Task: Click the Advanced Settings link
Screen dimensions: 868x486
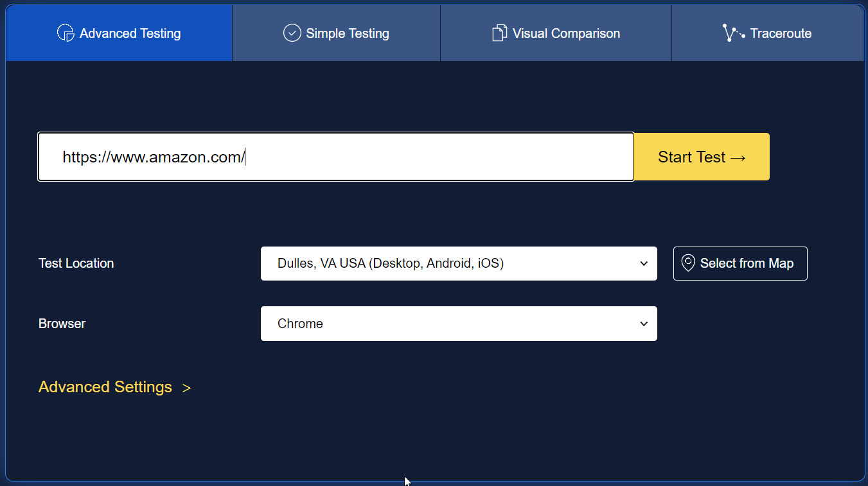Action: pos(105,387)
